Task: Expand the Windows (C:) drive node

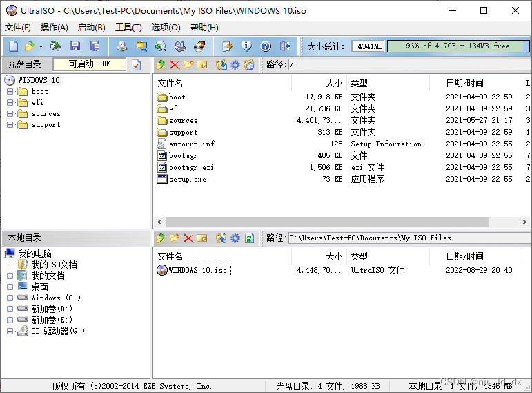Action: (x=10, y=298)
